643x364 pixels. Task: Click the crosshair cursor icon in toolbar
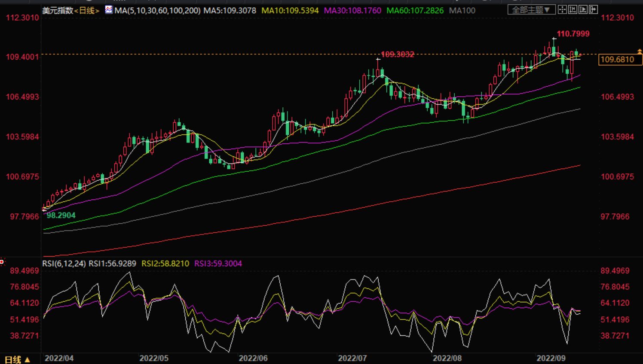pos(562,9)
